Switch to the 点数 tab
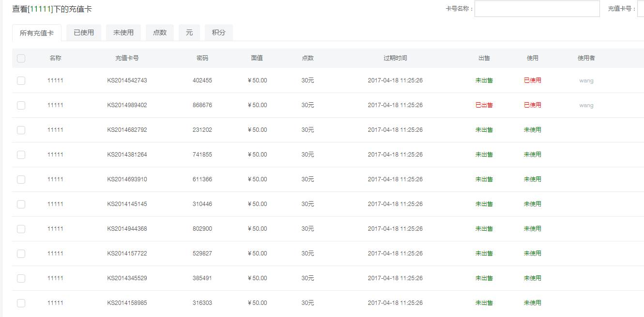Screen dimensions: 644x317 click(x=160, y=32)
